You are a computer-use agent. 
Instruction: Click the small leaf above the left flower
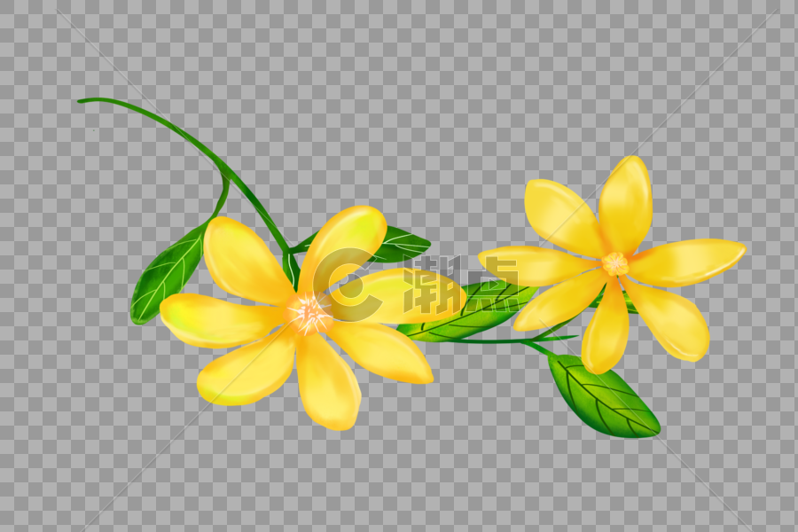point(399,244)
